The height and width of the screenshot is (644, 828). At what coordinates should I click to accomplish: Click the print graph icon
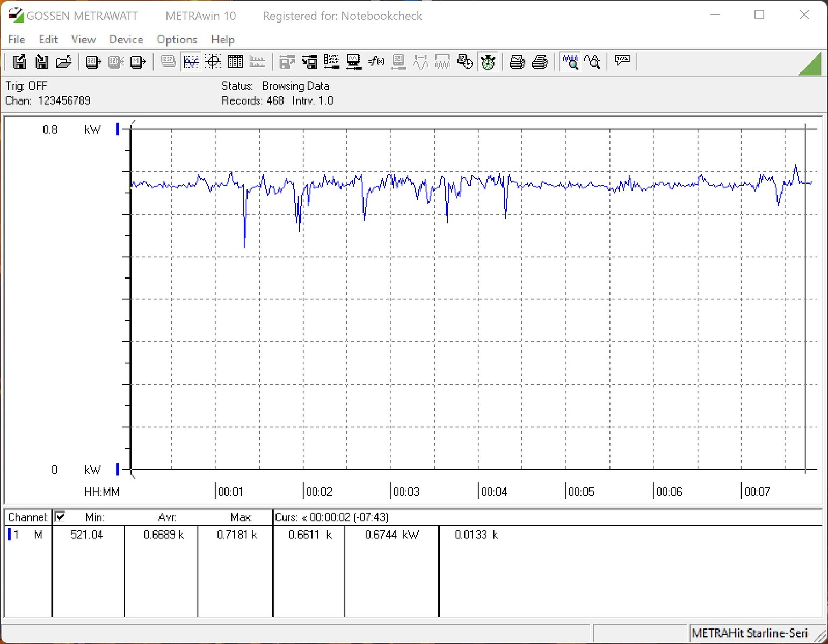click(517, 62)
